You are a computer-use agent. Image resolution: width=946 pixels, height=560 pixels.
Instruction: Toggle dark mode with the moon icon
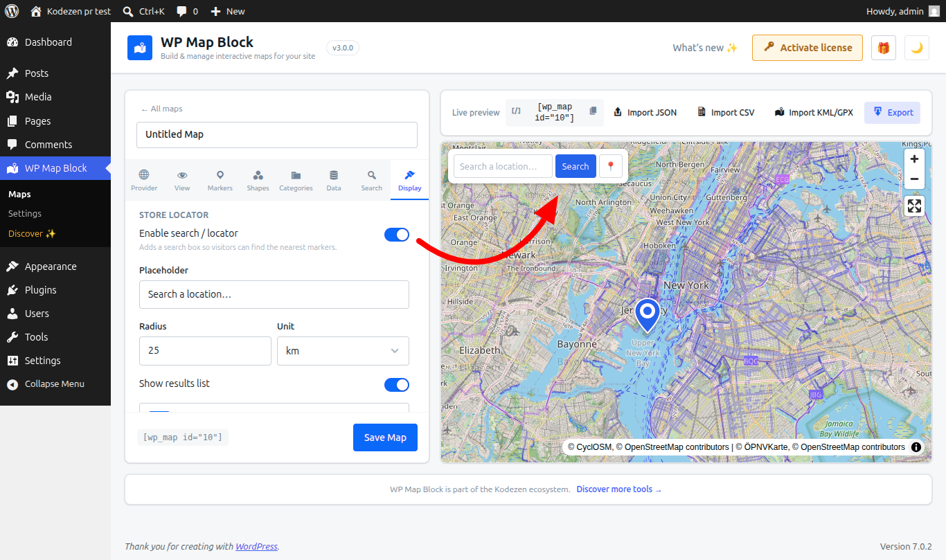[x=916, y=48]
